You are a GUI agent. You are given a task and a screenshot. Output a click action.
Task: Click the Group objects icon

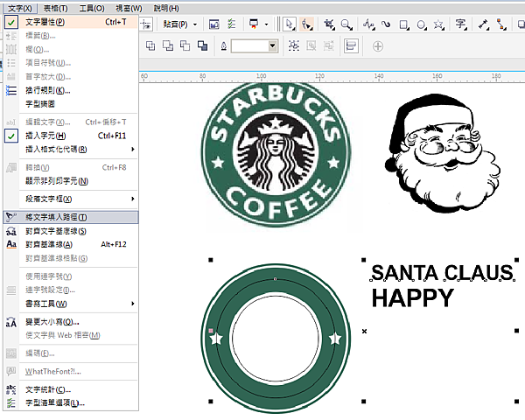point(294,45)
